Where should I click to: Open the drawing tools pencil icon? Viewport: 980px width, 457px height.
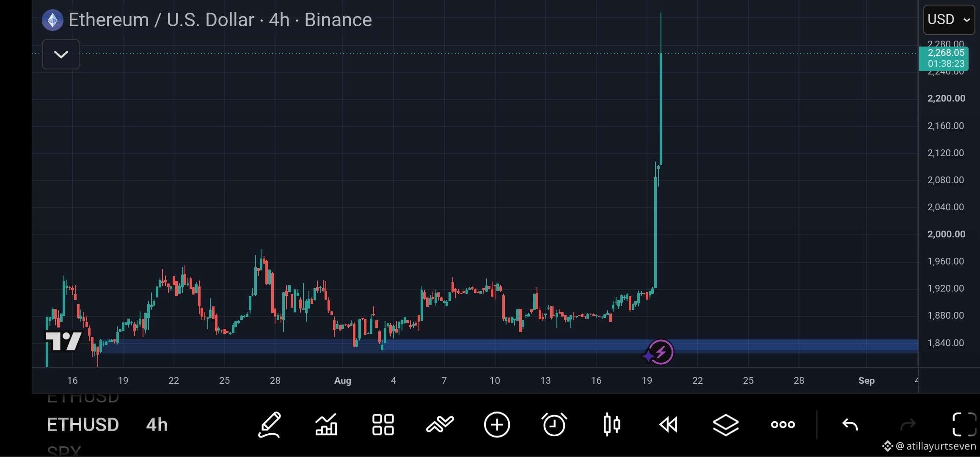click(x=270, y=424)
